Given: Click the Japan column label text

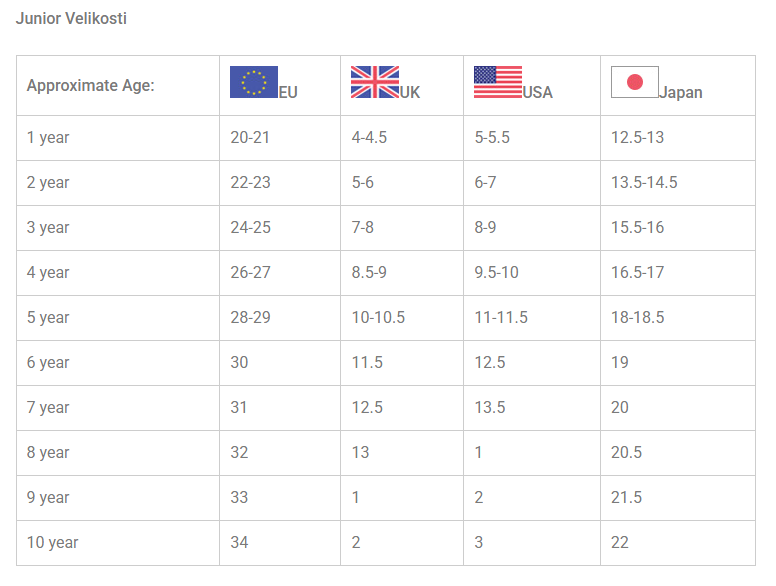Looking at the screenshot, I should tap(681, 92).
